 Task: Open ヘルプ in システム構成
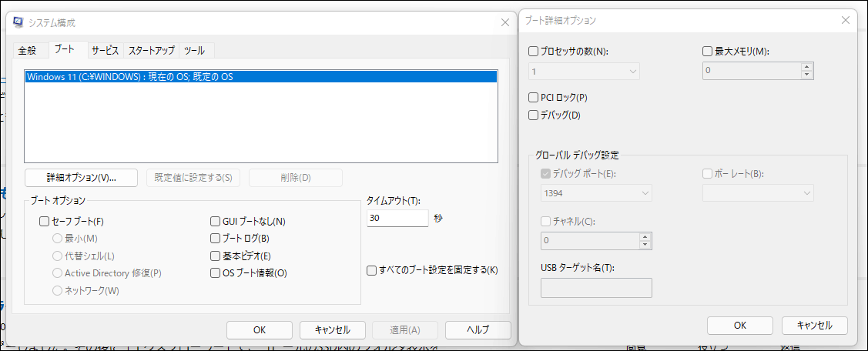click(x=478, y=330)
